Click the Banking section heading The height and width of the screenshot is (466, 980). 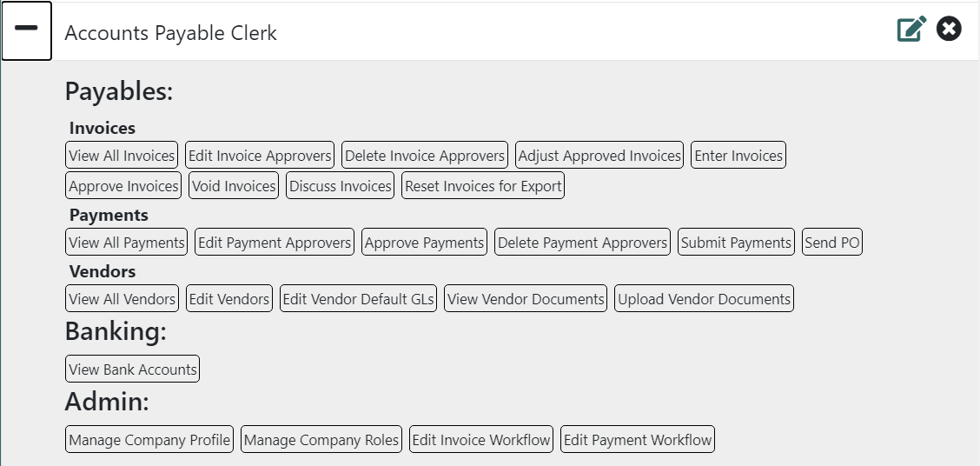(116, 331)
